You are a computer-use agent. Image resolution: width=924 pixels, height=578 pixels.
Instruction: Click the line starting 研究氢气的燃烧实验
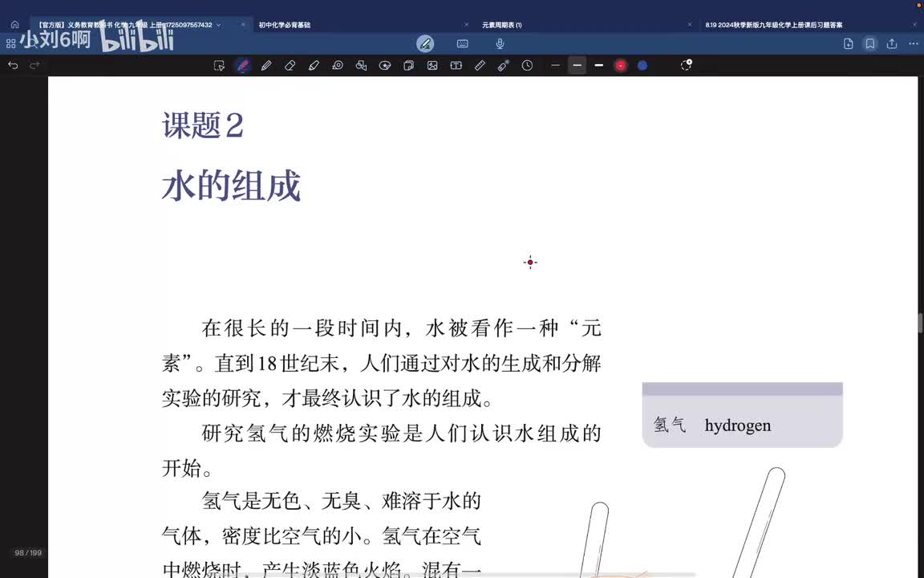tap(401, 433)
